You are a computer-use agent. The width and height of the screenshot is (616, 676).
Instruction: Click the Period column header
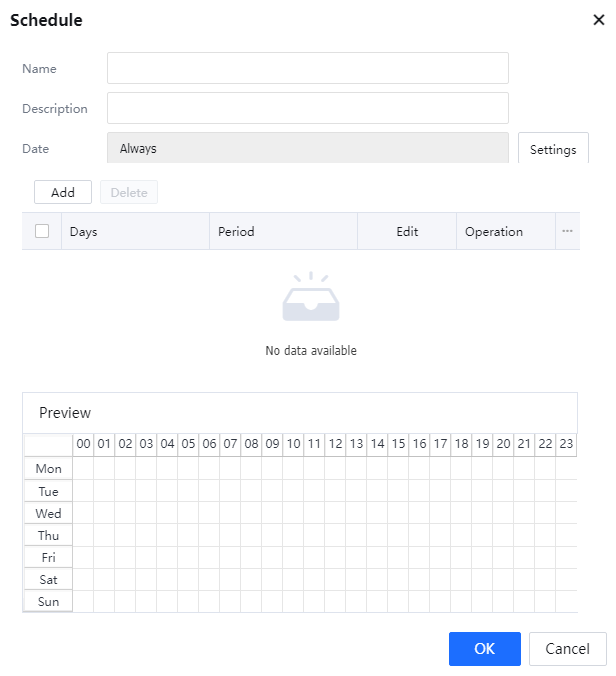click(236, 231)
